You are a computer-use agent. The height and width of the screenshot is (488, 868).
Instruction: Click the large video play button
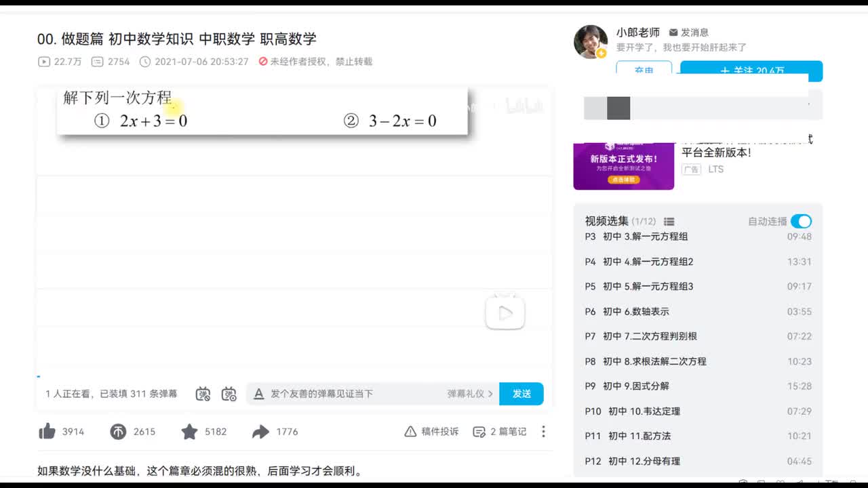tap(505, 312)
